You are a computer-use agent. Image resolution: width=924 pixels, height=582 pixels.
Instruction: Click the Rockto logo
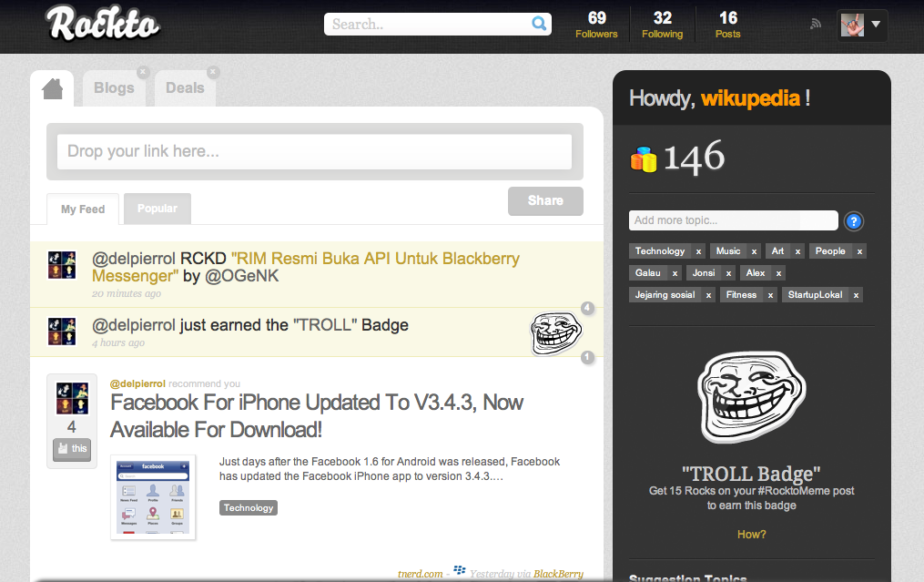(103, 24)
